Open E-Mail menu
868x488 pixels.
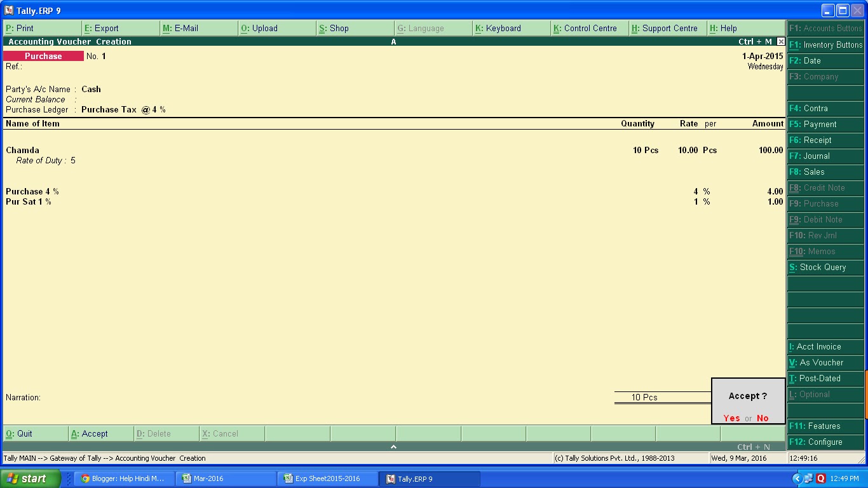199,28
